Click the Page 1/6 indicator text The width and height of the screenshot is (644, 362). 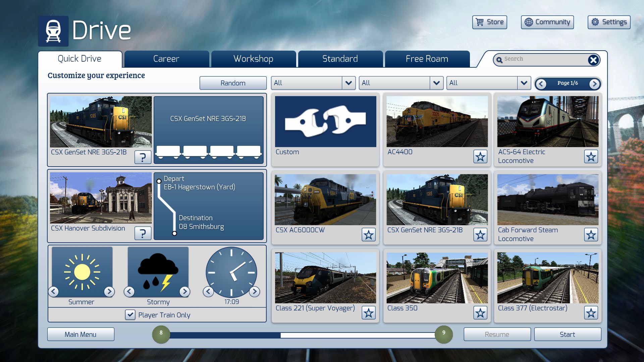click(568, 83)
